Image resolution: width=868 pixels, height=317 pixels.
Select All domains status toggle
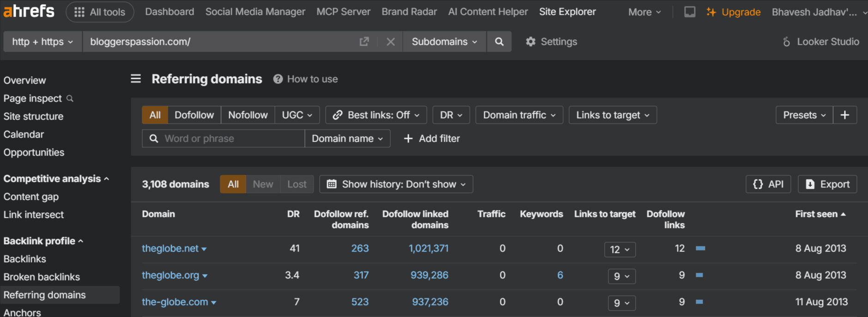tap(233, 184)
